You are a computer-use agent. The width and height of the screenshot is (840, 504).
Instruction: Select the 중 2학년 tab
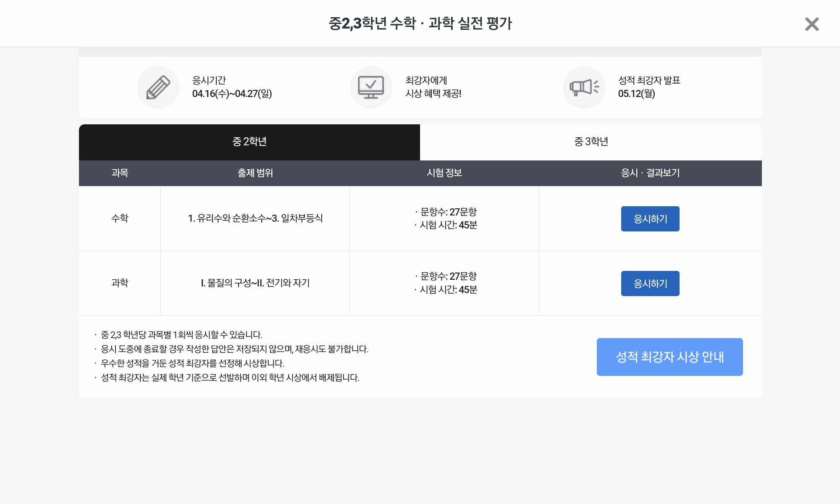pyautogui.click(x=249, y=142)
